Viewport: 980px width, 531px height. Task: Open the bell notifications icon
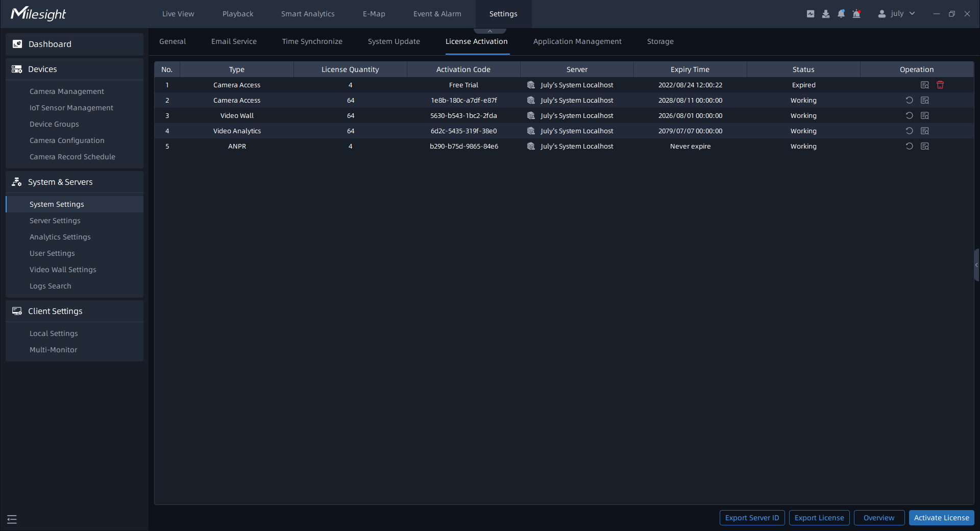click(841, 14)
